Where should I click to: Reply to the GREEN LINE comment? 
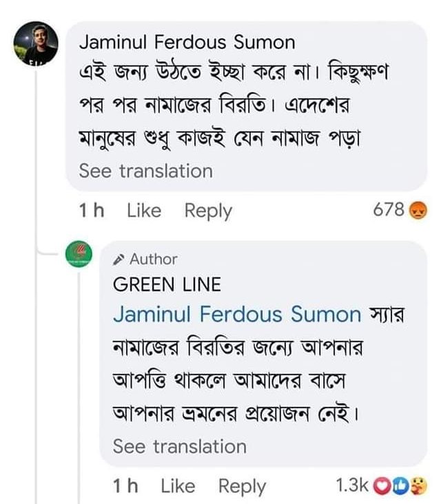pos(242,486)
